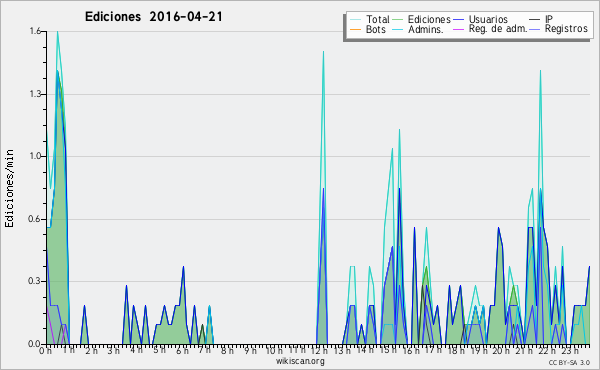Image resolution: width=600 pixels, height=370 pixels.
Task: Click the '20 h' x-axis tick label
Action: pos(501,351)
